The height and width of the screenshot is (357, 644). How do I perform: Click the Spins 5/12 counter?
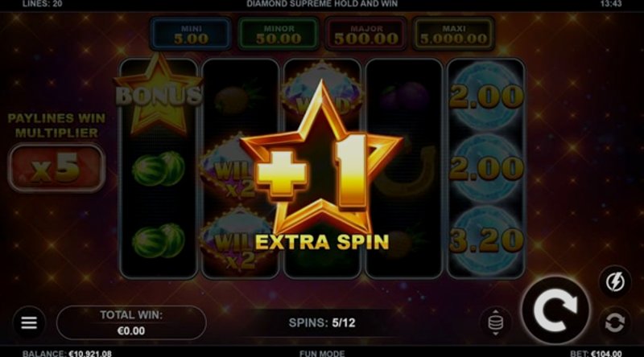(322, 323)
